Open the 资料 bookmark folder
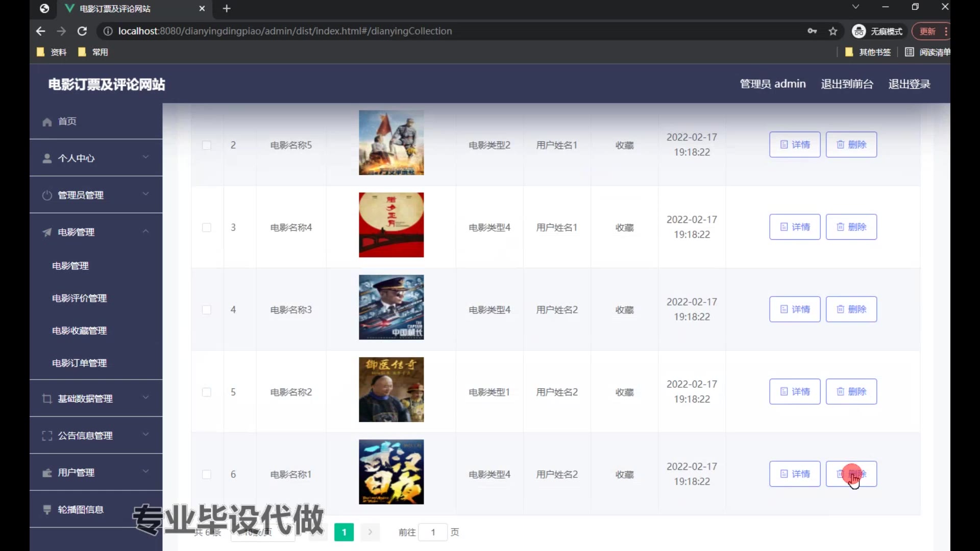 pos(52,52)
